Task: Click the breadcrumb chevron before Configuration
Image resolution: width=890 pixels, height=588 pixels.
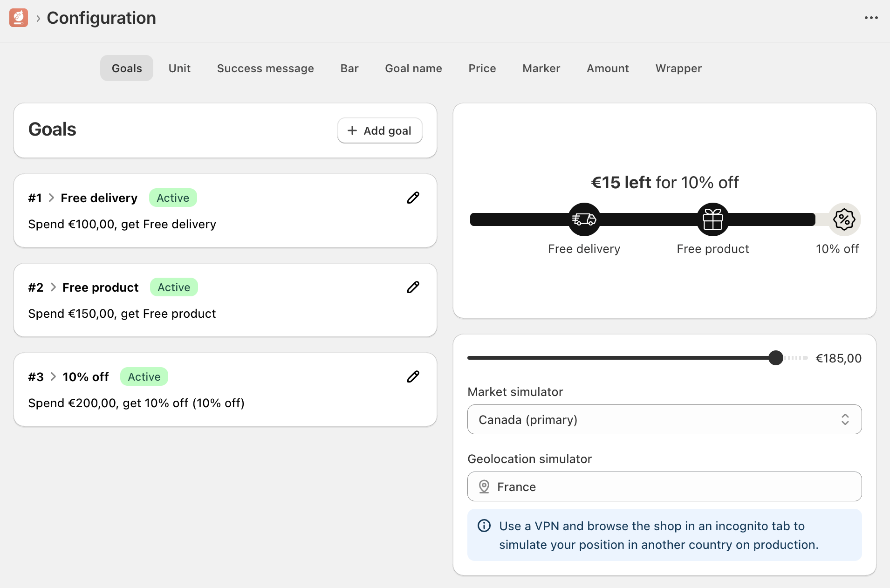Action: (38, 18)
